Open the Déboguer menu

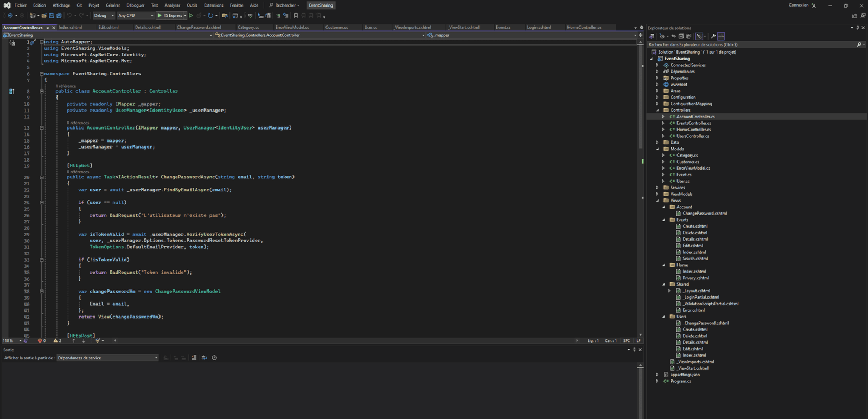[x=136, y=5]
